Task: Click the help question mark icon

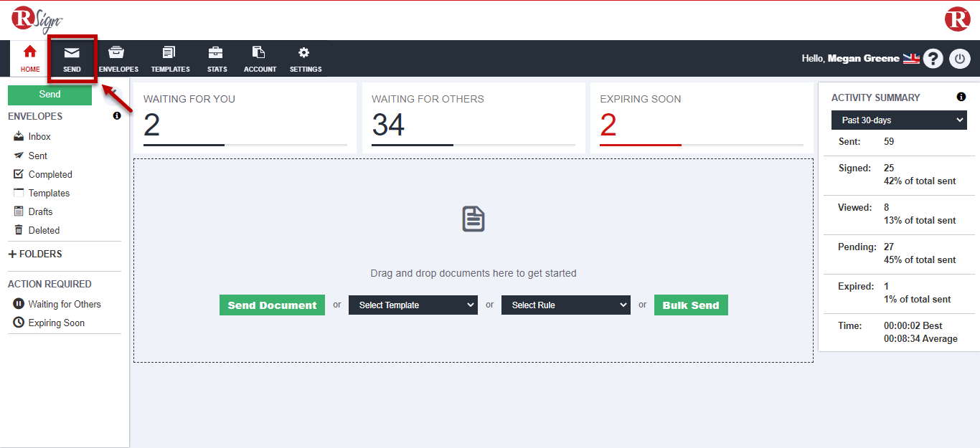Action: click(x=933, y=59)
